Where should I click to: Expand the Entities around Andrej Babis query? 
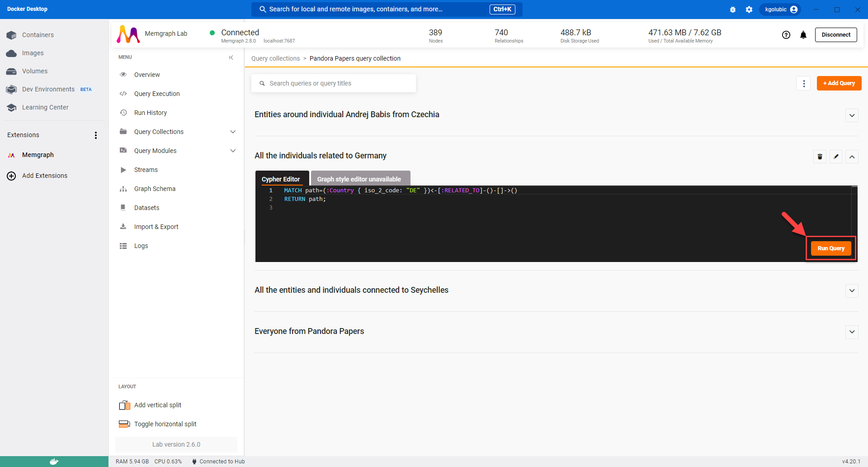point(852,115)
